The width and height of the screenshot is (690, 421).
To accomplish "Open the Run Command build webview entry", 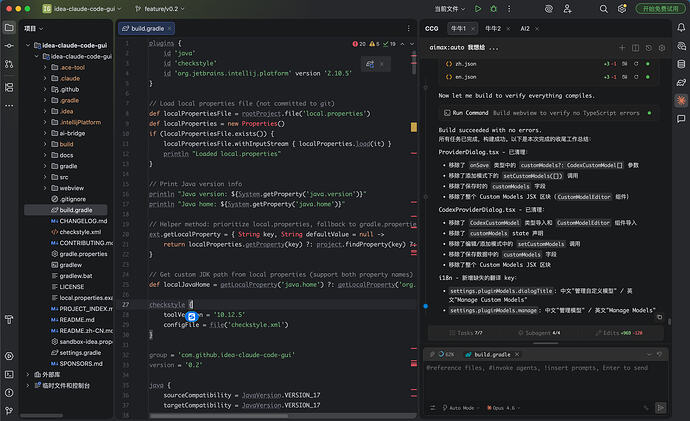I will click(547, 113).
